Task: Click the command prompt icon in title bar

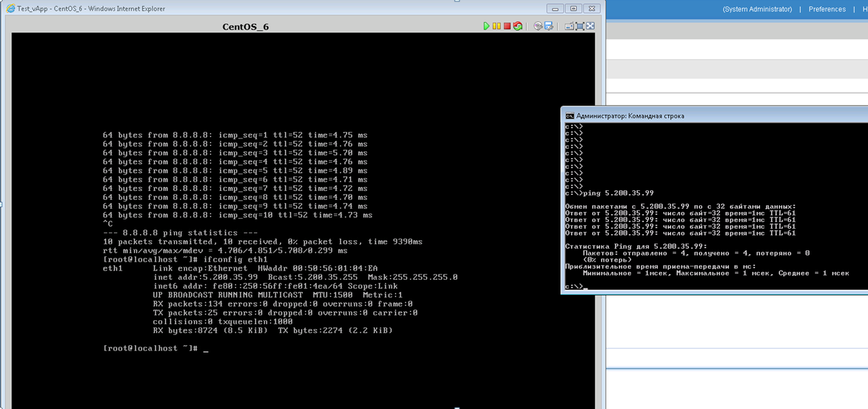Action: tap(569, 116)
